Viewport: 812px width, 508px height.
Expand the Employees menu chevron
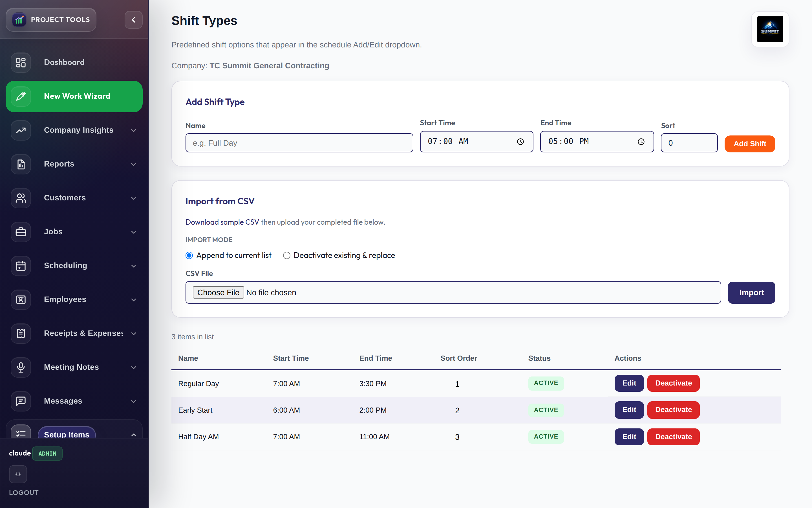point(134,300)
